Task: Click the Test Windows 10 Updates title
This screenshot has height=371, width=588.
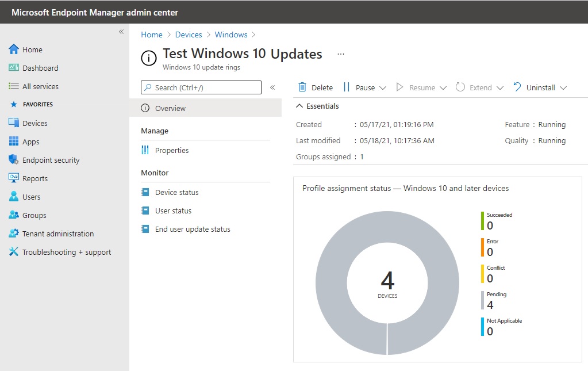Action: (x=242, y=54)
